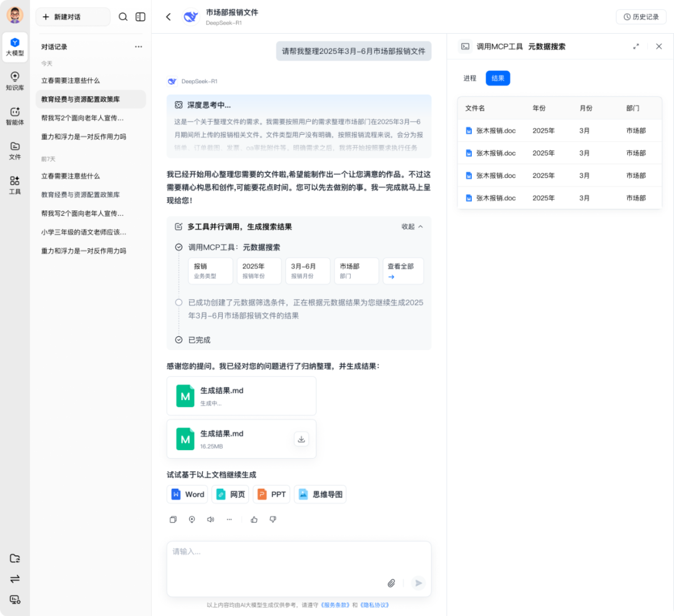Open the 知识库 sidebar section
The width and height of the screenshot is (674, 616).
[x=15, y=81]
